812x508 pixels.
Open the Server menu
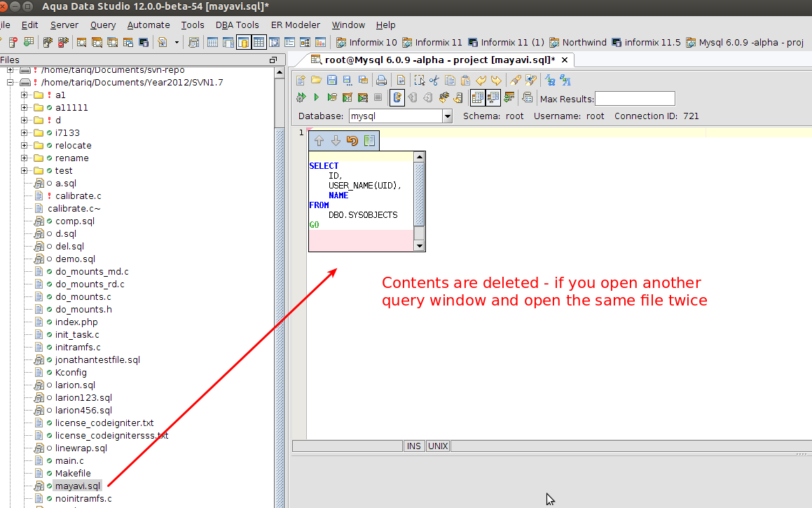coord(64,25)
